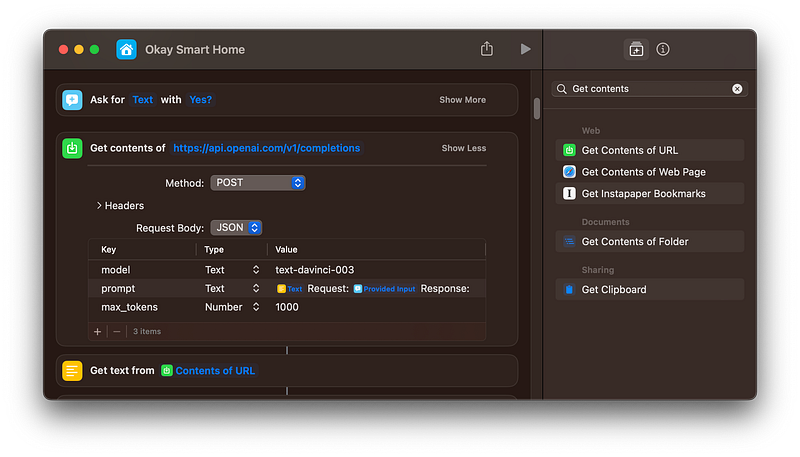This screenshot has height=457, width=800.
Task: Click the search magnifier icon
Action: 562,89
